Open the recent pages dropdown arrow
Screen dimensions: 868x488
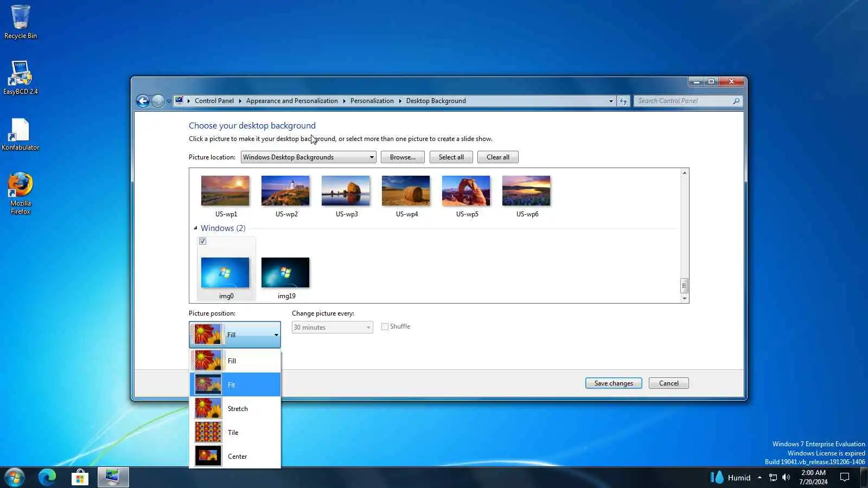pyautogui.click(x=169, y=101)
